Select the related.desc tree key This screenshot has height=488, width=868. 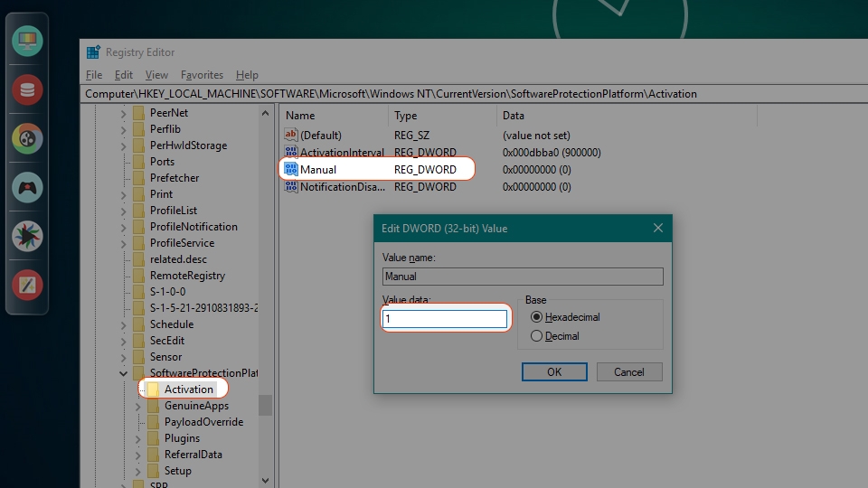point(178,259)
